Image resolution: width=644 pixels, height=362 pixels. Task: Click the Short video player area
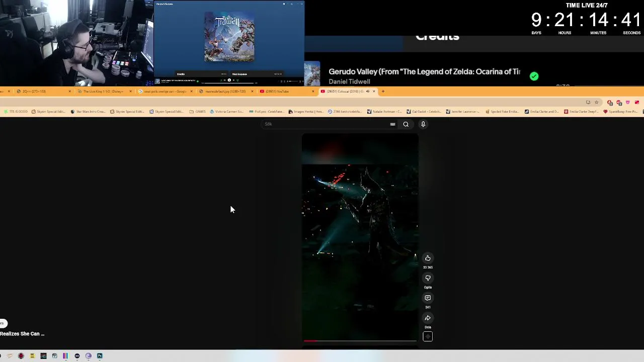point(360,236)
